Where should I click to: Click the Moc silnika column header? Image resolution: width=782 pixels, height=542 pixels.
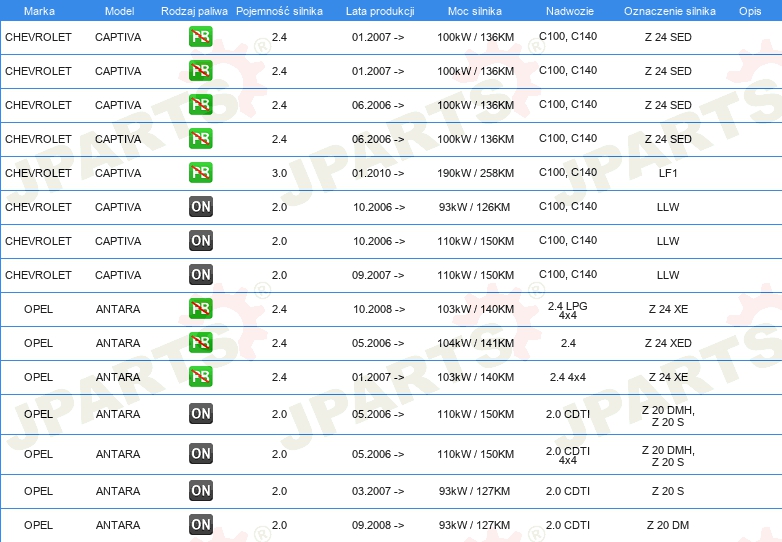click(x=476, y=10)
